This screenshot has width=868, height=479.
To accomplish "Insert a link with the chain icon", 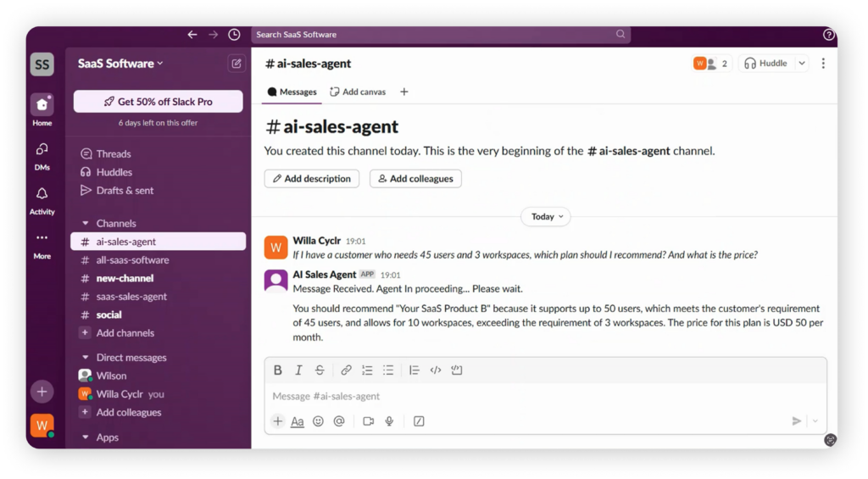I will point(346,370).
